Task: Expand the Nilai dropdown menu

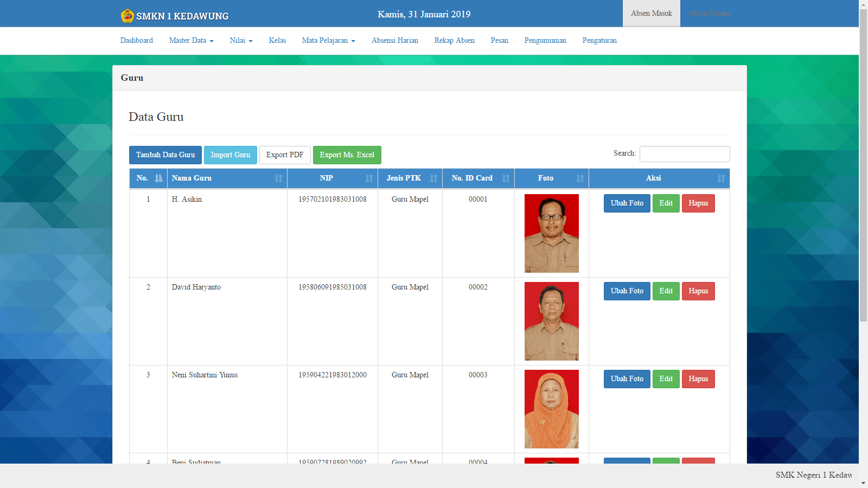Action: [241, 41]
